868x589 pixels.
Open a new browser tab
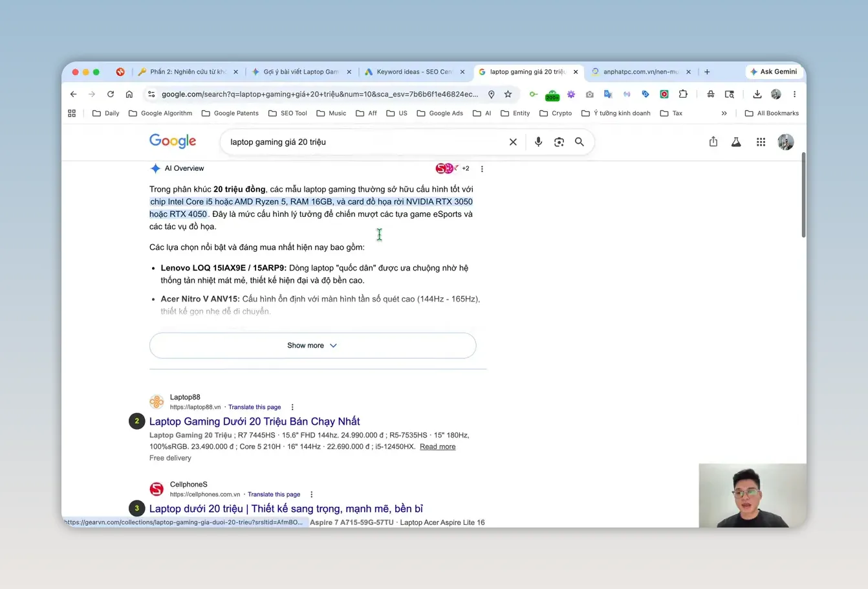707,72
